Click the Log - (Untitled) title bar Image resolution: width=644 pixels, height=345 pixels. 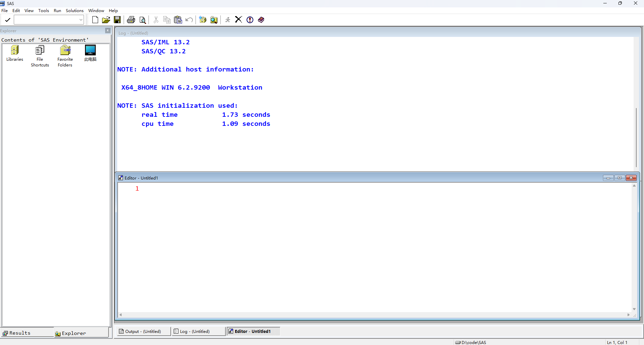(378, 33)
